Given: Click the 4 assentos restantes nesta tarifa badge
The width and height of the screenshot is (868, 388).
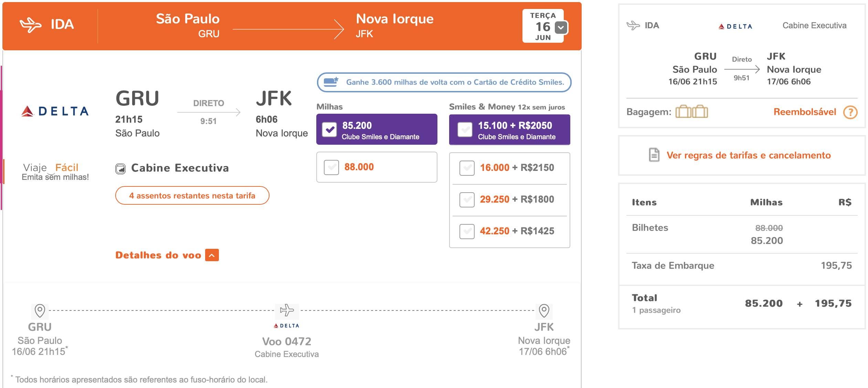Looking at the screenshot, I should [192, 195].
